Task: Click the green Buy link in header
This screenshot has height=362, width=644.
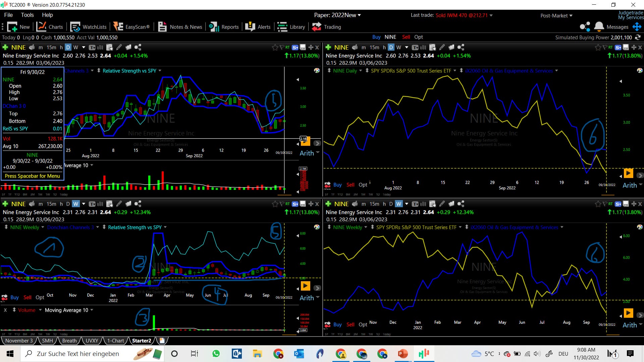Action: [376, 37]
